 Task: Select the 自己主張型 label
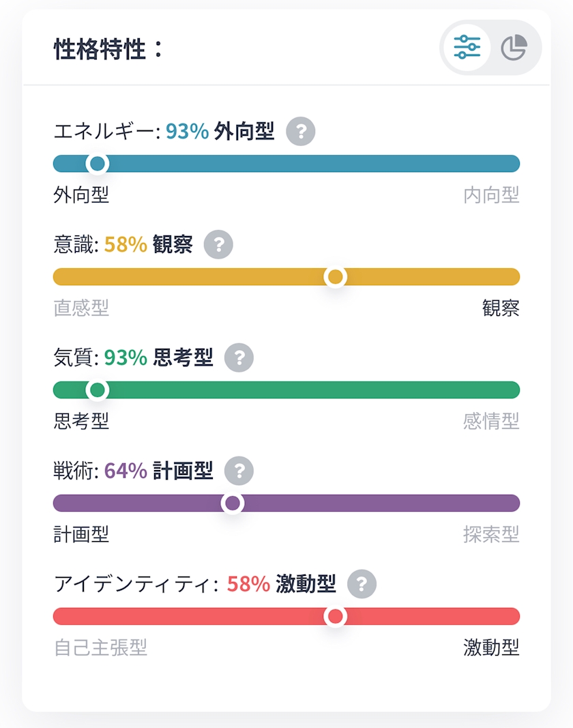point(100,647)
